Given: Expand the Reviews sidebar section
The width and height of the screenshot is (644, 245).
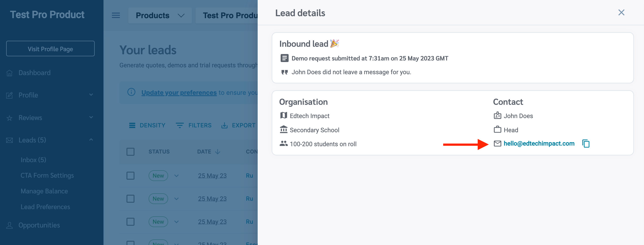Looking at the screenshot, I should (91, 117).
